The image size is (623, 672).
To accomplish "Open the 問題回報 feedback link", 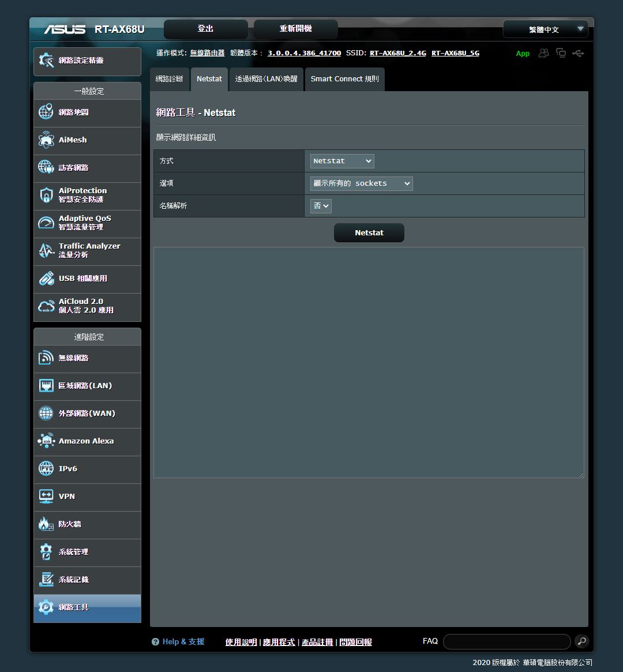I will pos(356,642).
